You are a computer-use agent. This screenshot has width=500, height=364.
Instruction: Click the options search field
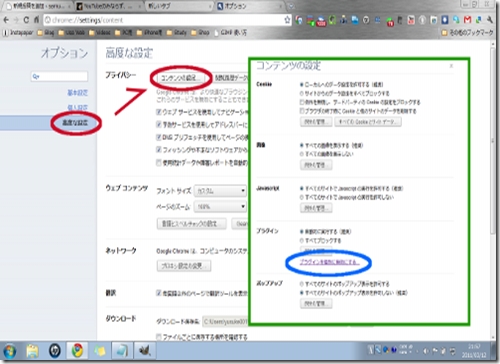point(59,76)
